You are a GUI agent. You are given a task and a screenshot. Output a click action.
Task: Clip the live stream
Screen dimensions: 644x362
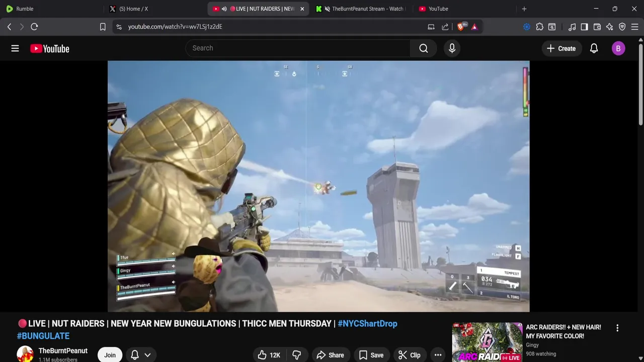point(410,355)
